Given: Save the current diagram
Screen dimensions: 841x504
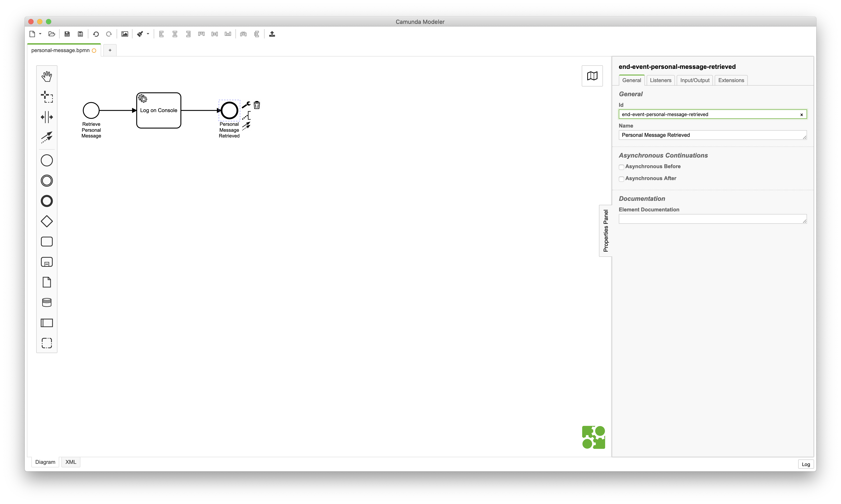Looking at the screenshot, I should [67, 34].
